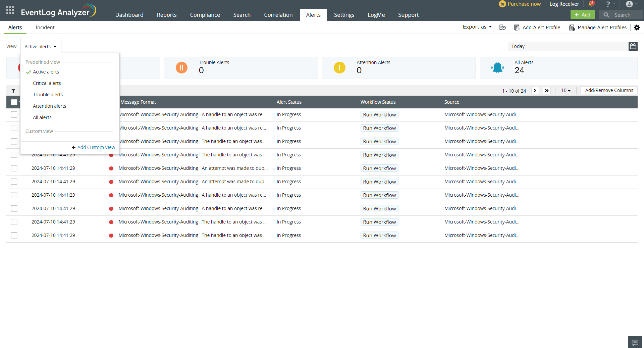Open the rows-per-page 10 dropdown
The height and width of the screenshot is (348, 644).
click(x=566, y=91)
